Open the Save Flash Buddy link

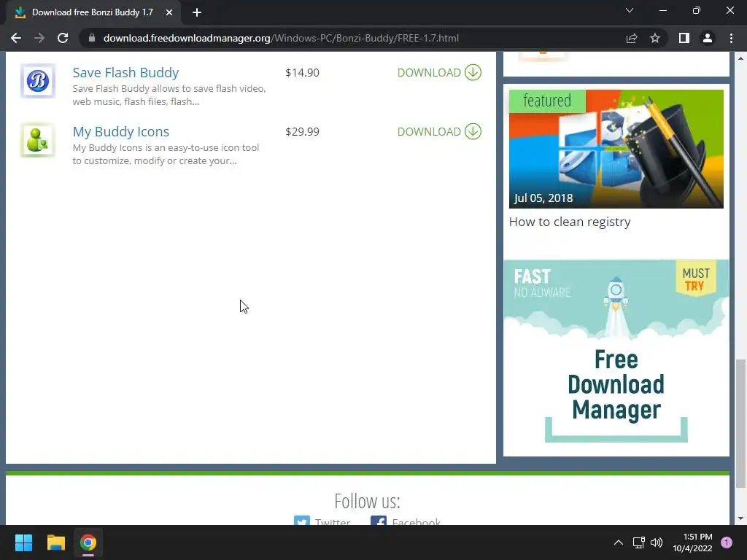tap(125, 72)
